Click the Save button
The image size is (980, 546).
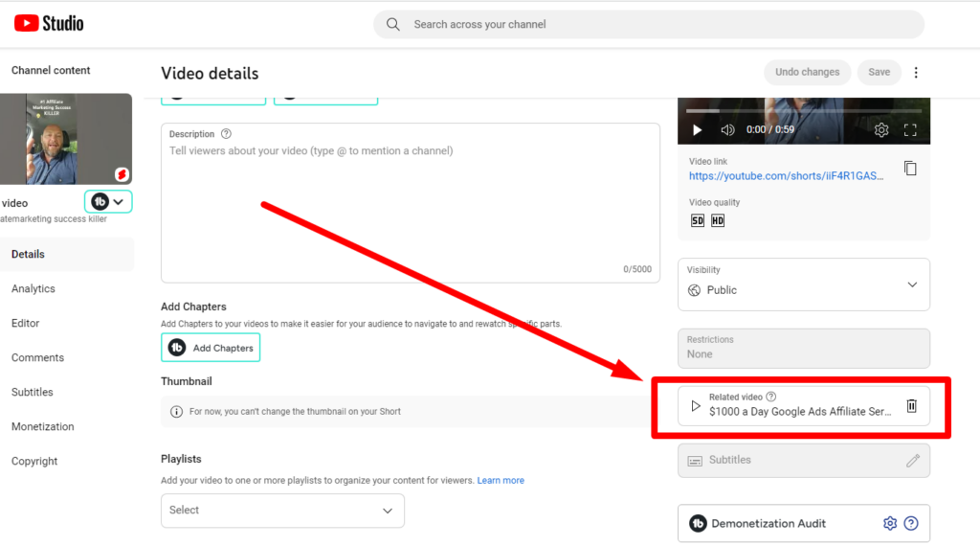click(879, 72)
